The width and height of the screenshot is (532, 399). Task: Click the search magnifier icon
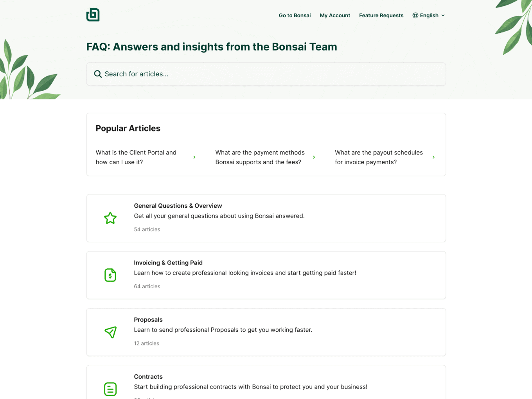[98, 74]
